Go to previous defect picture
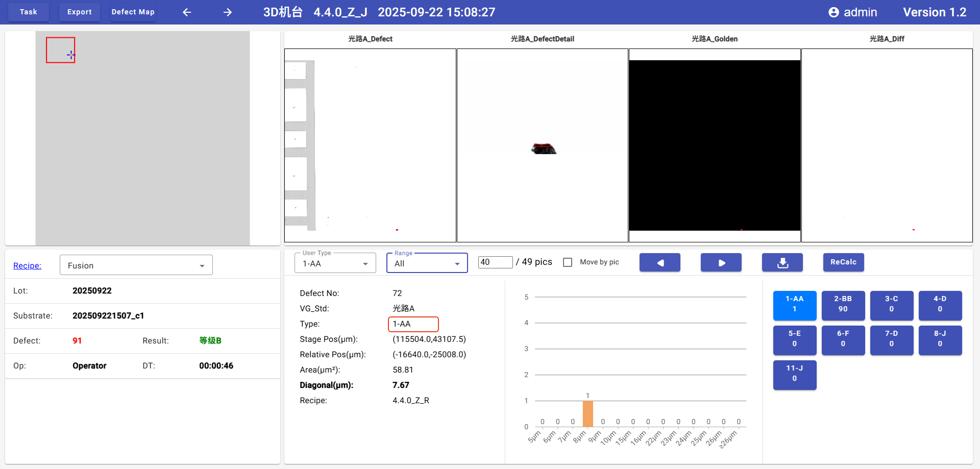980x469 pixels. [659, 262]
